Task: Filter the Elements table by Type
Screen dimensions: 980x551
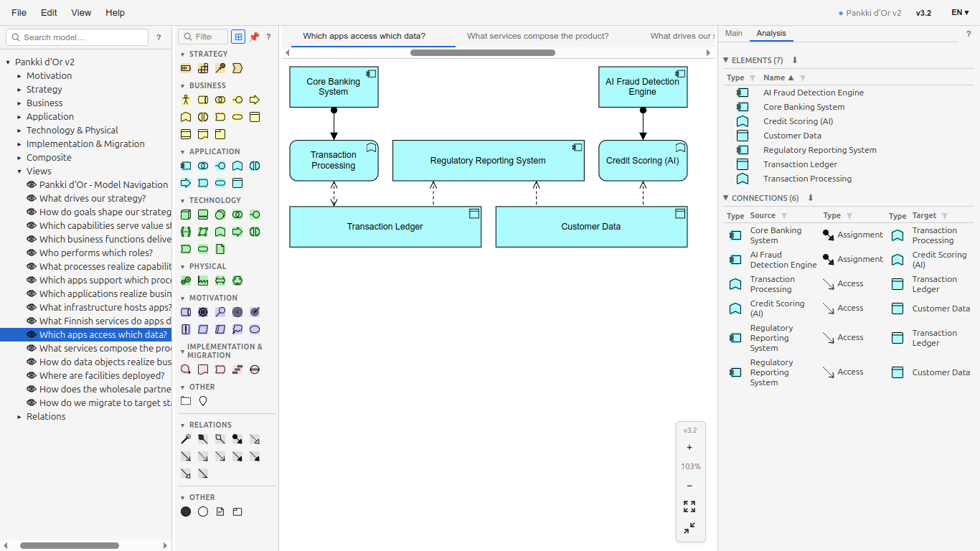Action: [x=753, y=77]
